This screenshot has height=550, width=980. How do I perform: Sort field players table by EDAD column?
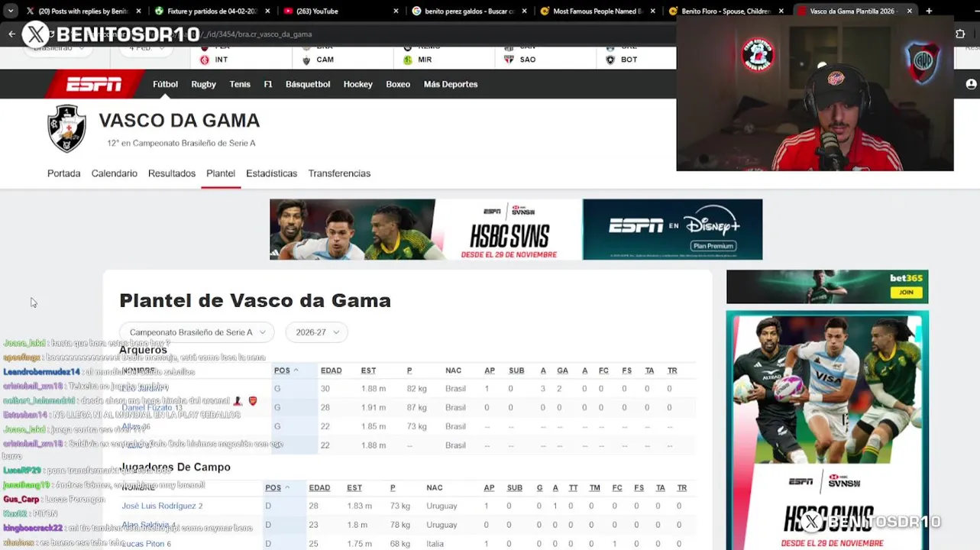click(x=319, y=487)
